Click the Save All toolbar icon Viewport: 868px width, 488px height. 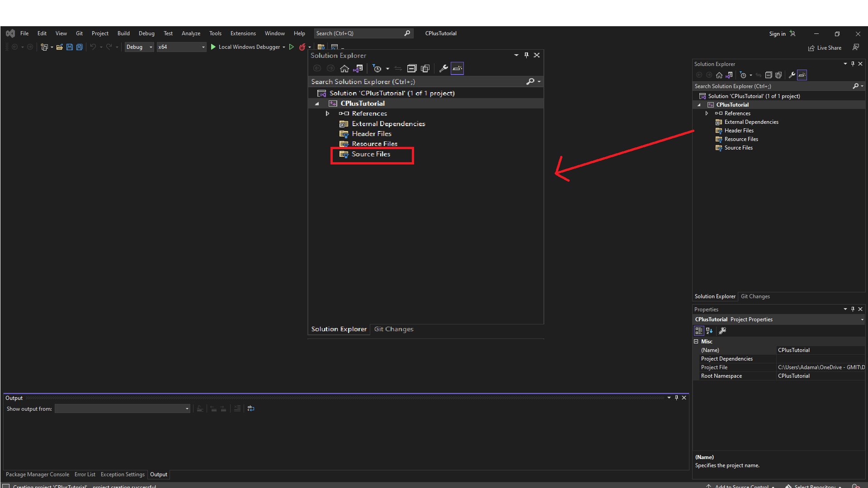(80, 47)
